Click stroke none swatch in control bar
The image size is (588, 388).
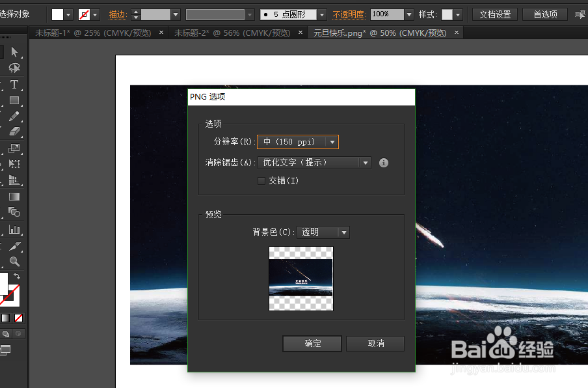[x=85, y=14]
